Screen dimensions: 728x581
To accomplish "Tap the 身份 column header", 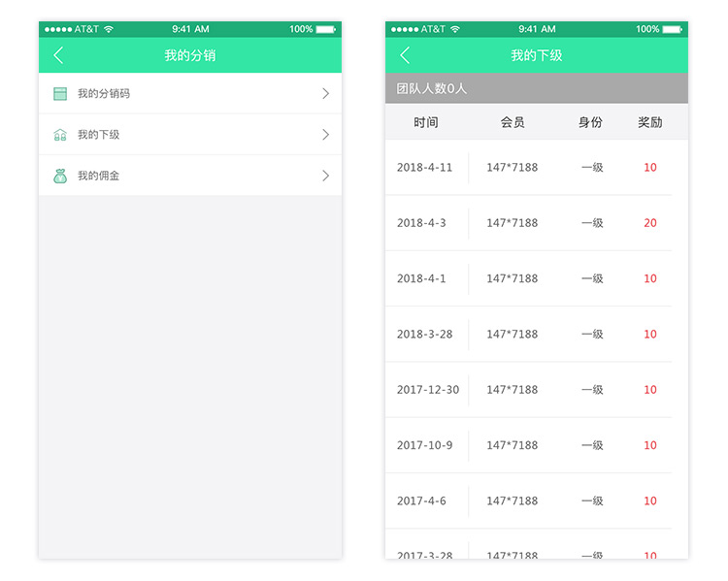I will tap(590, 122).
